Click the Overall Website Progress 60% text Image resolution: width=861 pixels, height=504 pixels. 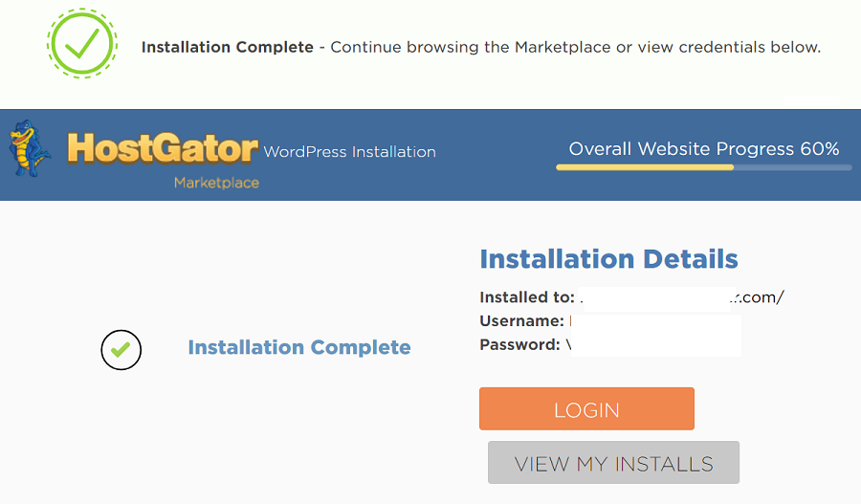pyautogui.click(x=704, y=149)
